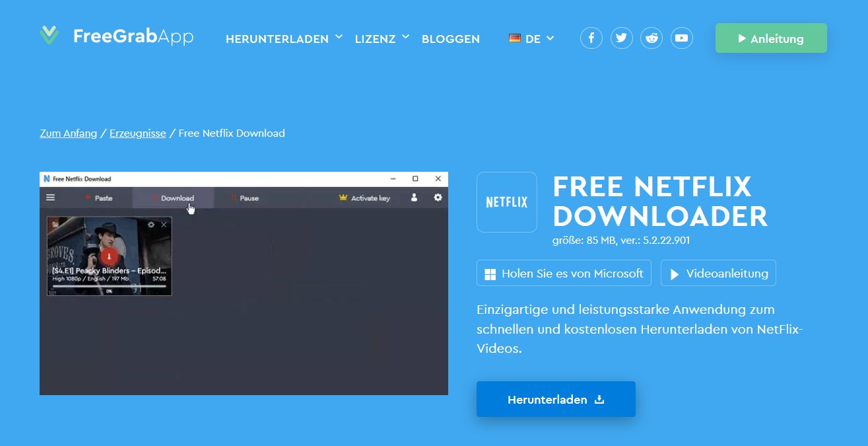868x446 pixels.
Task: Click the blue Herunterladen button
Action: pos(556,399)
